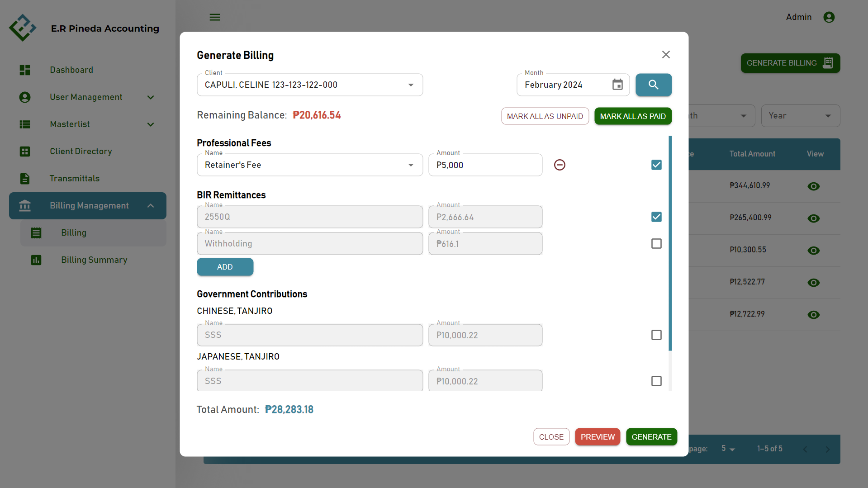Screen dimensions: 868x488
Task: Check the Withholding remittance checkbox
Action: point(656,244)
